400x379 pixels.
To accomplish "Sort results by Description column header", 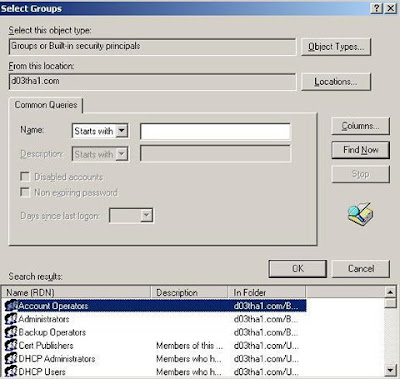I will (189, 293).
